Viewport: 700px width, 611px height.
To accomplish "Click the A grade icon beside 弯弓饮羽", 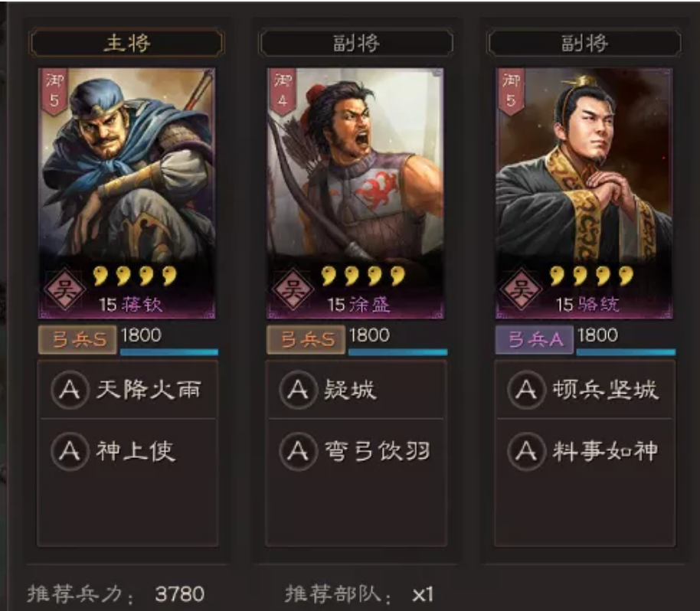I will click(x=298, y=451).
